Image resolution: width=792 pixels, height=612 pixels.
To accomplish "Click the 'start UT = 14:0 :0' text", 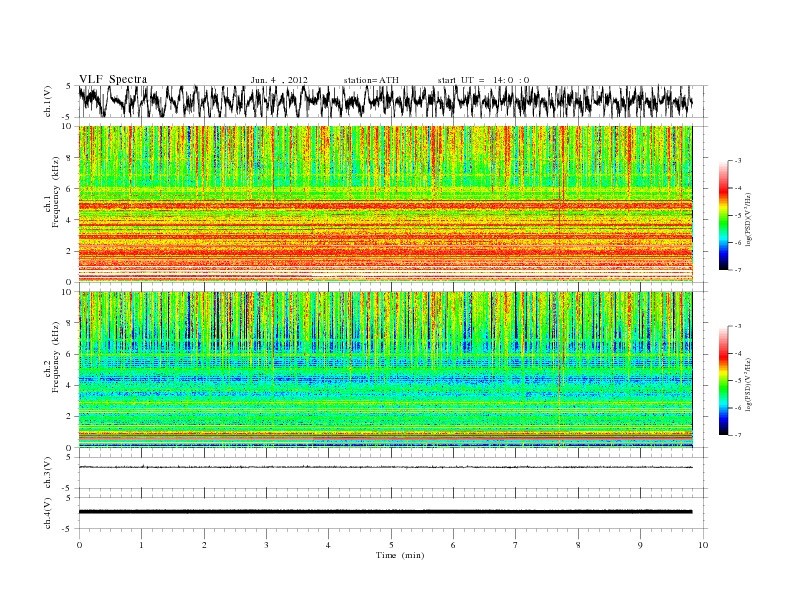I will (x=483, y=80).
